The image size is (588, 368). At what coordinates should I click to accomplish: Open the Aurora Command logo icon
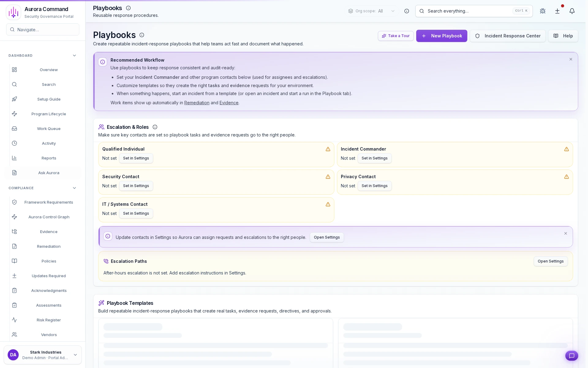pyautogui.click(x=13, y=12)
